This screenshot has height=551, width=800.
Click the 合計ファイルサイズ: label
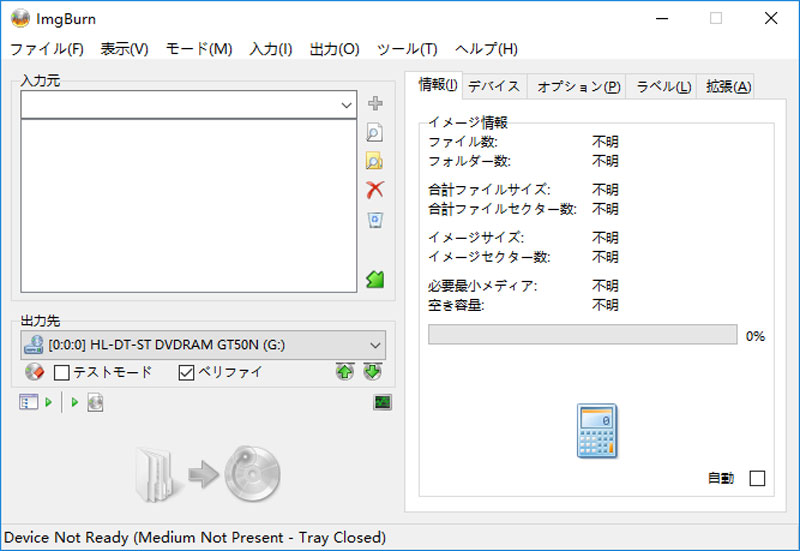pyautogui.click(x=489, y=190)
